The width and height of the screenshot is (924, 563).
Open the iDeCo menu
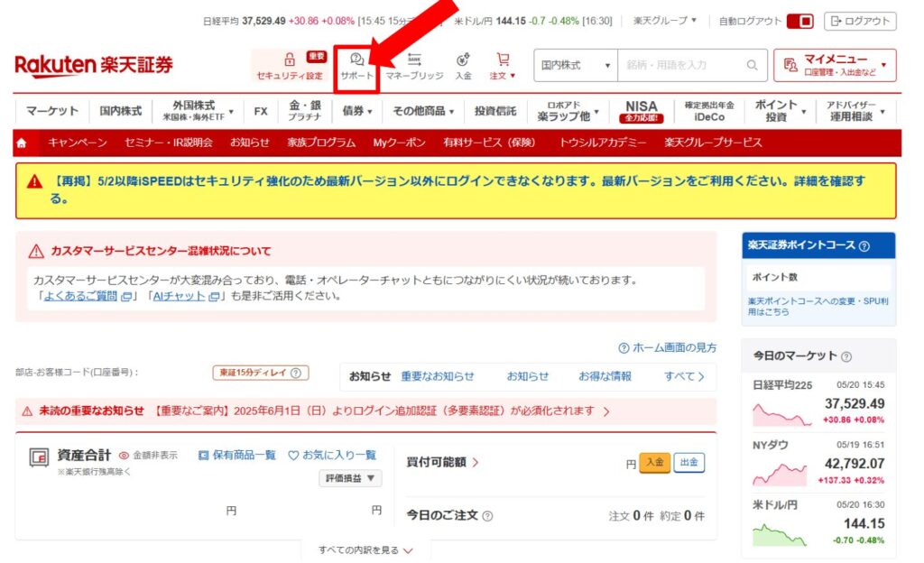709,111
